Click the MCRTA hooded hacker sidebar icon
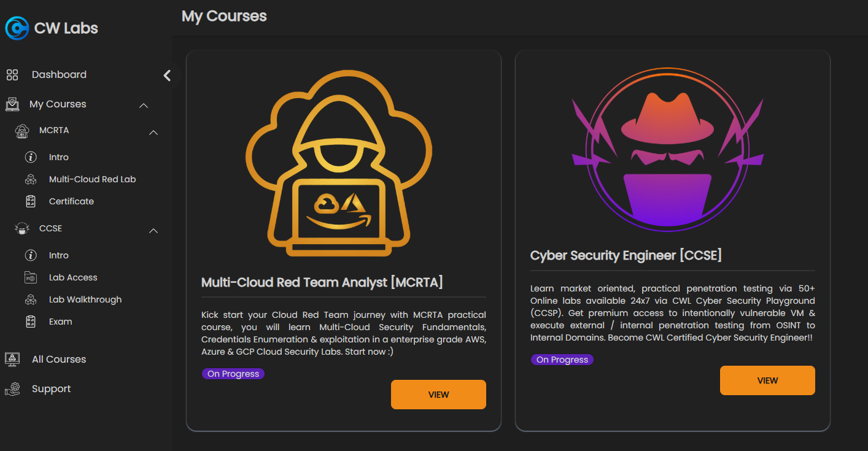868x451 pixels. coord(22,131)
